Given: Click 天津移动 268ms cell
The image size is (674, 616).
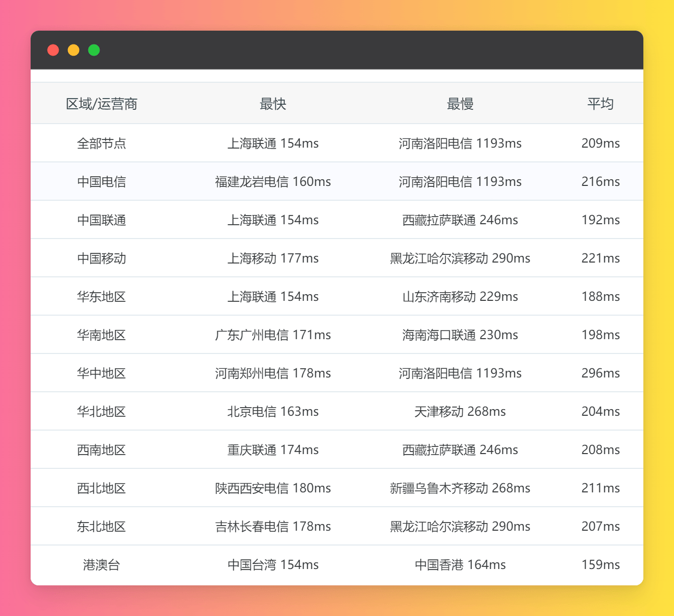Looking at the screenshot, I should point(460,412).
